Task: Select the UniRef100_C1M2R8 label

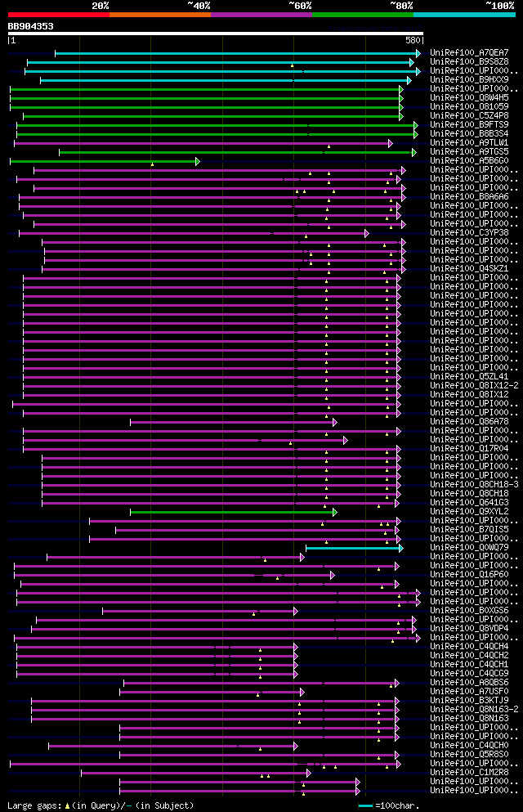Action: [469, 772]
